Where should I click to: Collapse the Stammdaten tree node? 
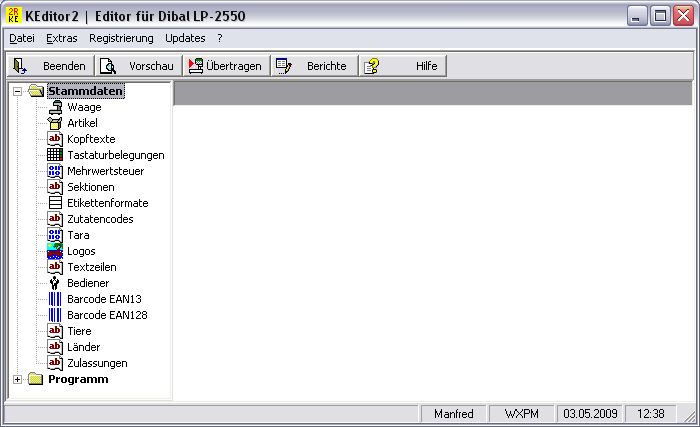pos(17,91)
